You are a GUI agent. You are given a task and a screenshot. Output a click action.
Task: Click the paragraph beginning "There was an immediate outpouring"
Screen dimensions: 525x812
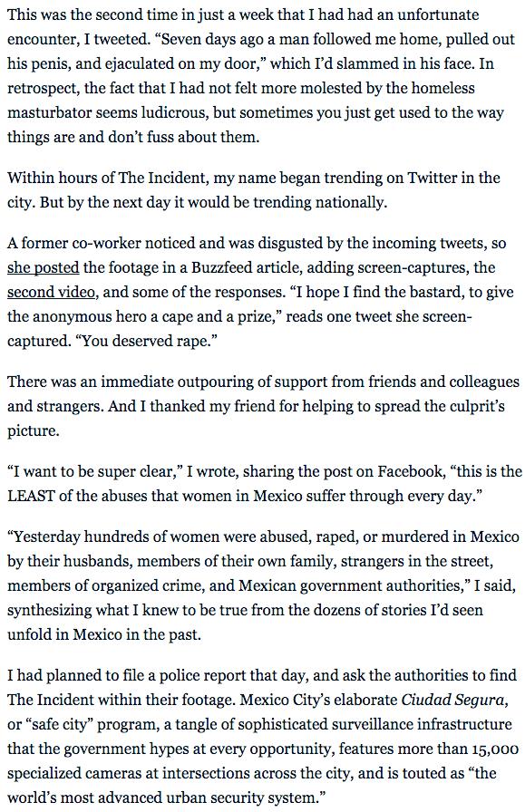(263, 406)
